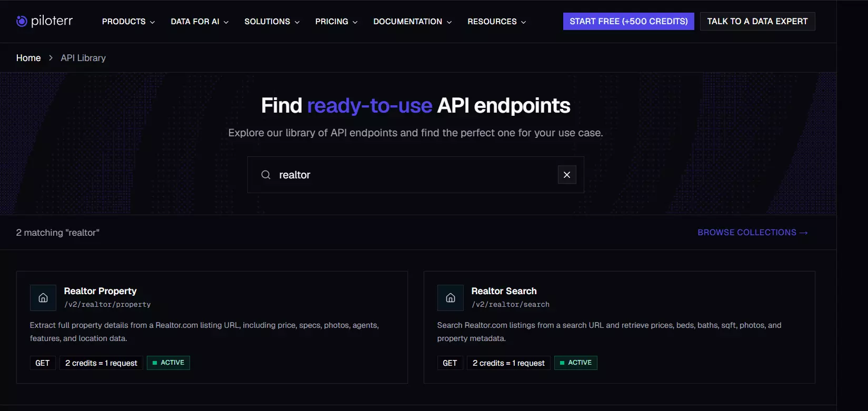Click API Library breadcrumb
The width and height of the screenshot is (868, 411).
[83, 58]
